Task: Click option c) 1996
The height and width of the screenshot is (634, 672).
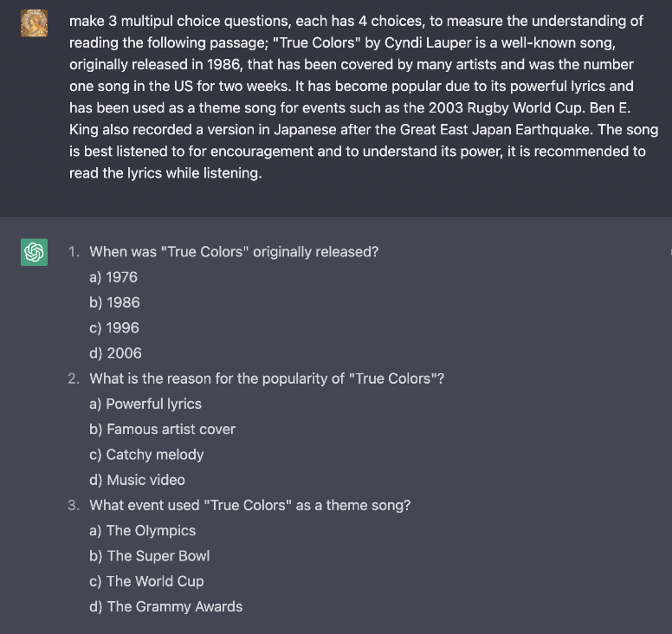Action: pyautogui.click(x=114, y=328)
